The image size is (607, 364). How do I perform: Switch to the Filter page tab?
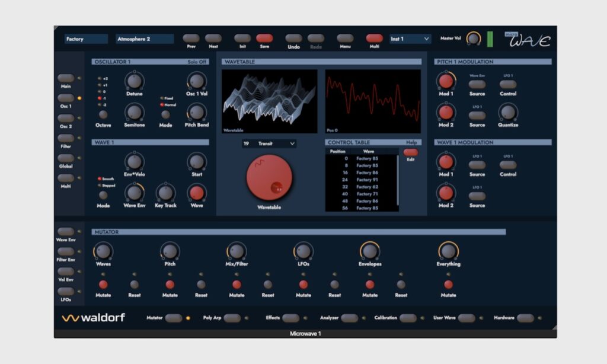pos(66,138)
